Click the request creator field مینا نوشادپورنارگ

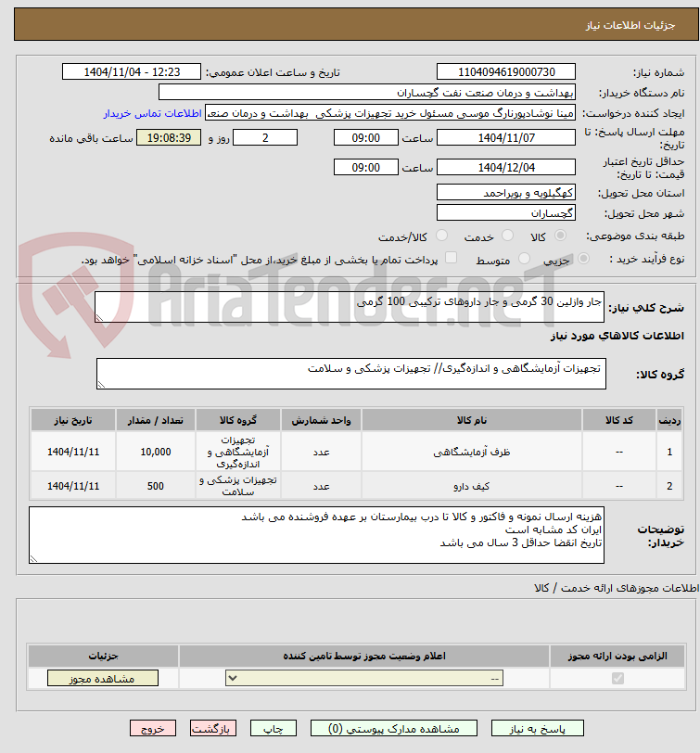[x=390, y=113]
